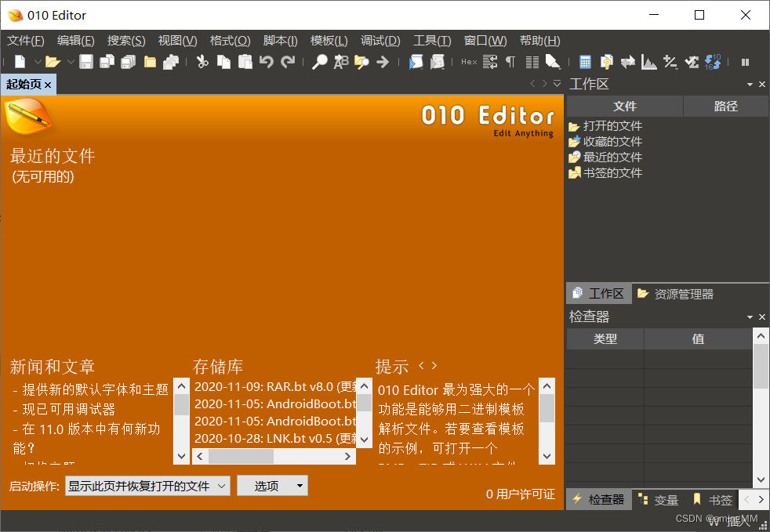Click the Redo arrow icon
This screenshot has width=770, height=532.
click(288, 62)
